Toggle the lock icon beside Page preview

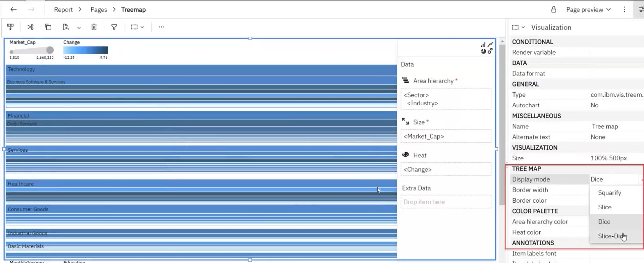coord(554,9)
